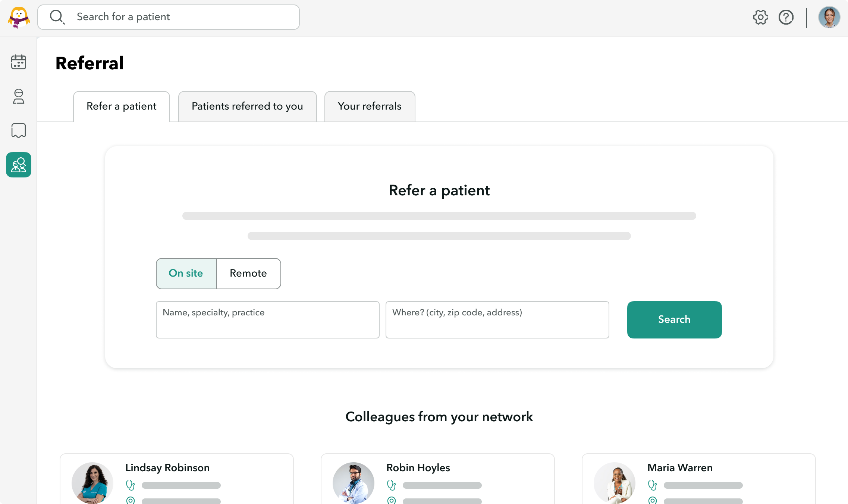Click the active referral network sidebar icon
848x504 pixels.
18,164
